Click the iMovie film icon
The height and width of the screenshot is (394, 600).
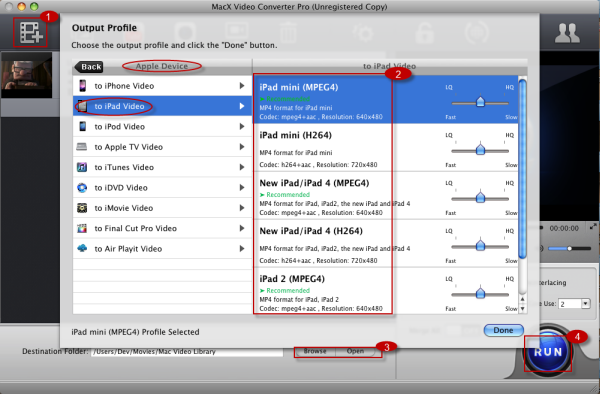pos(82,208)
